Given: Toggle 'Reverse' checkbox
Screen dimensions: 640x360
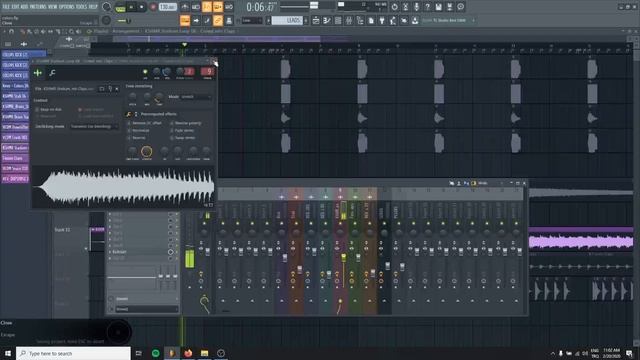Looking at the screenshot, I should click(129, 138).
